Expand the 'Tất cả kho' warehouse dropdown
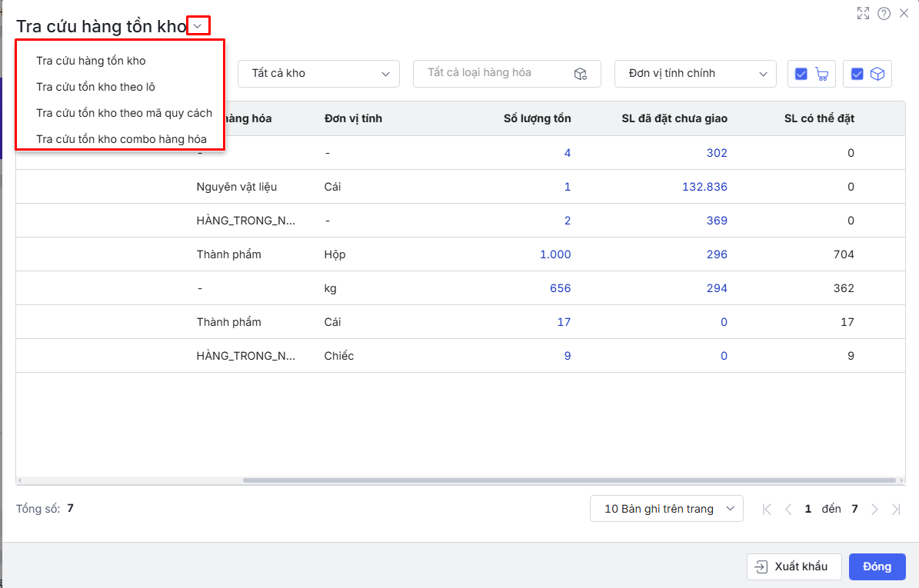The image size is (919, 588). [318, 74]
